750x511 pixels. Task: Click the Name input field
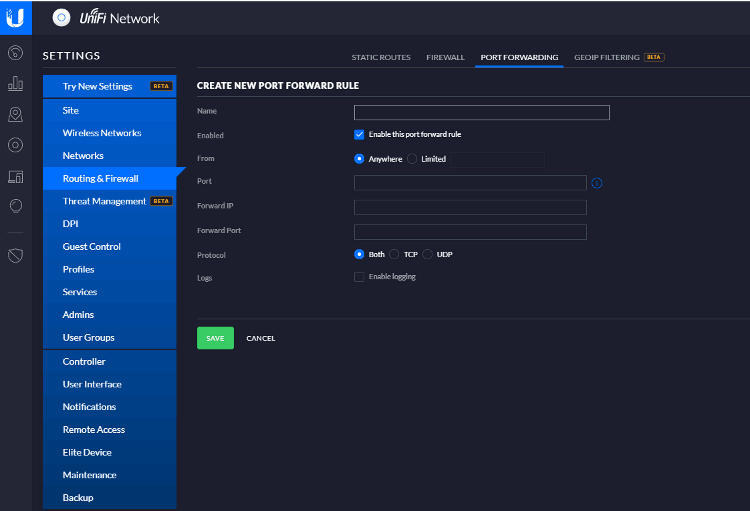[481, 112]
